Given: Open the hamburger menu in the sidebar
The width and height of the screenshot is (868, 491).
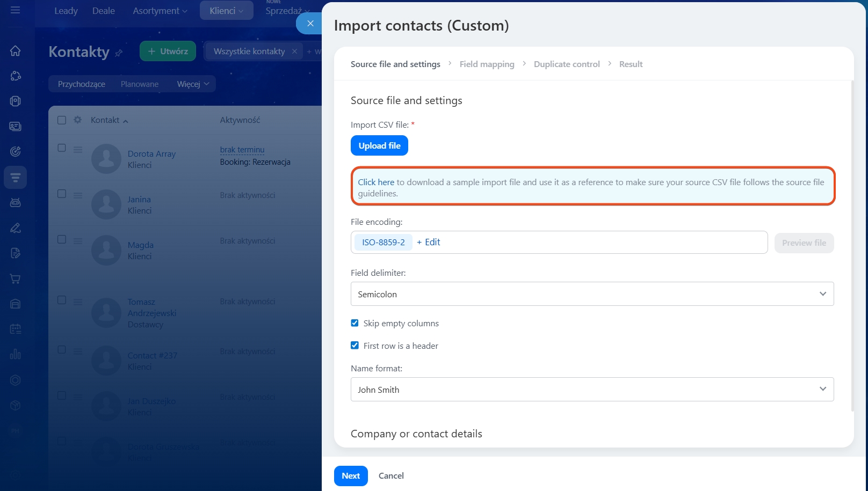Looking at the screenshot, I should click(15, 10).
